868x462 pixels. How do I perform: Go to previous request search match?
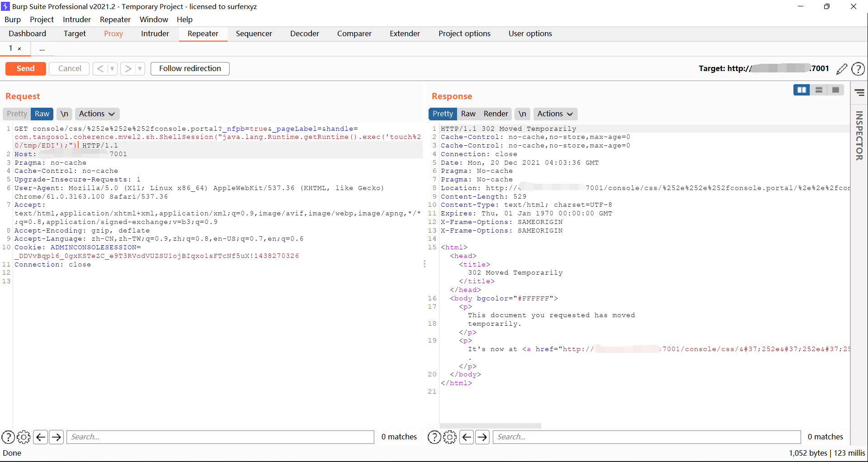point(40,437)
